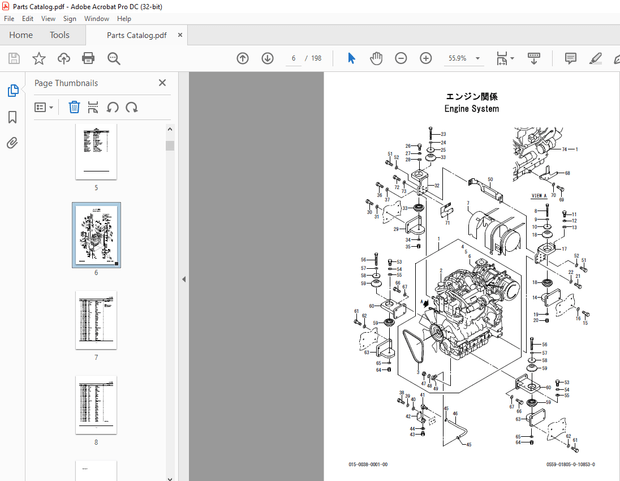Screen dimensions: 620x481
Task: Select the highlight pen tool
Action: 595,59
